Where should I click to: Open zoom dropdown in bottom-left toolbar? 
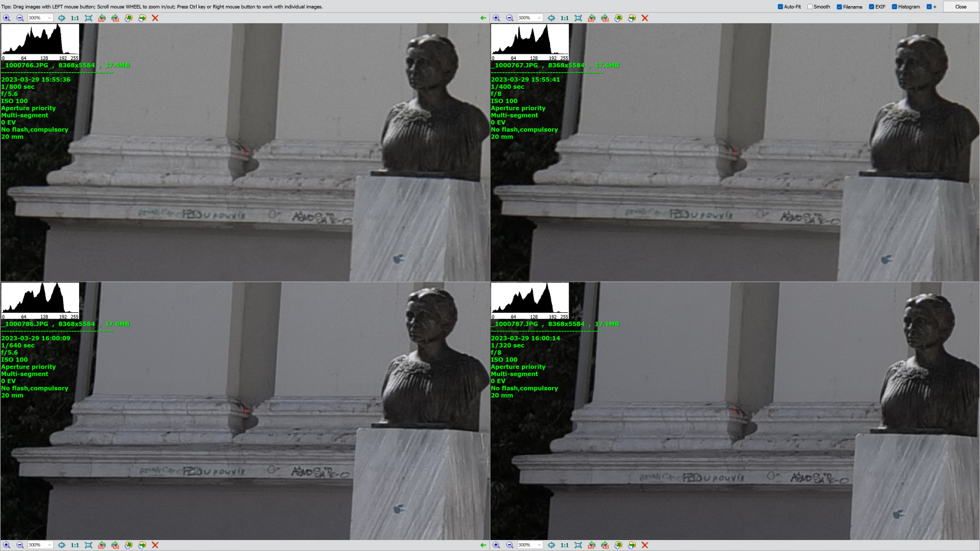click(x=50, y=545)
